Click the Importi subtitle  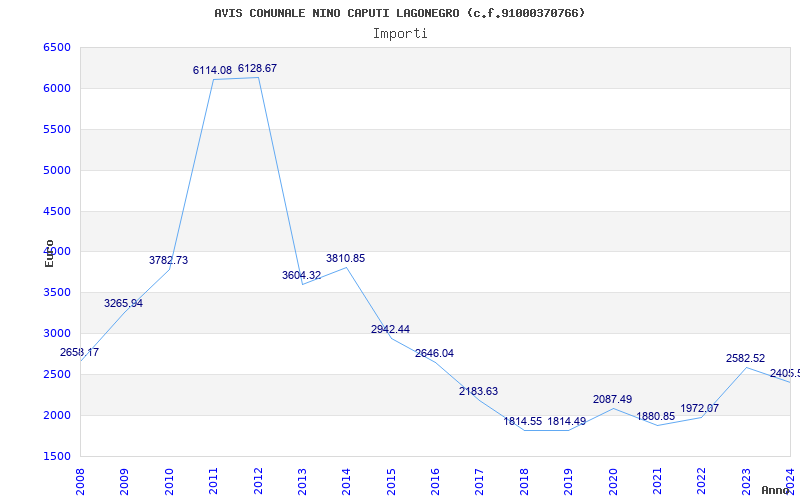click(x=400, y=34)
